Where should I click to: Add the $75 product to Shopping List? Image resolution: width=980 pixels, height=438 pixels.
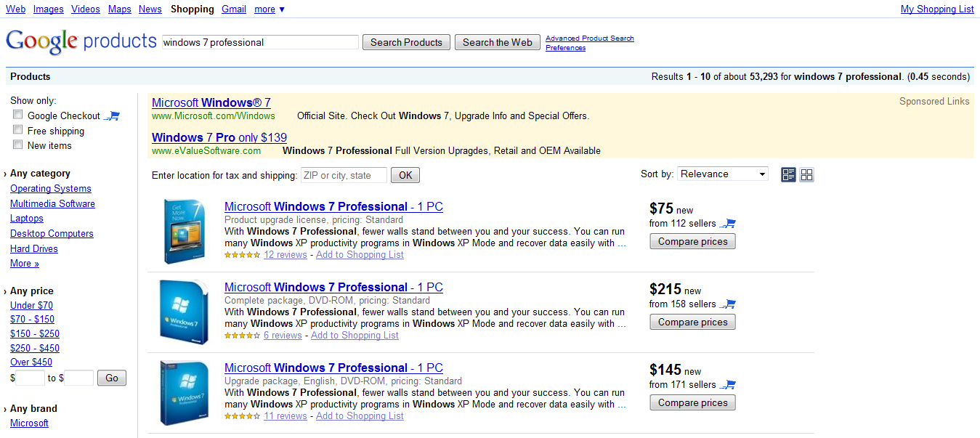click(x=360, y=255)
